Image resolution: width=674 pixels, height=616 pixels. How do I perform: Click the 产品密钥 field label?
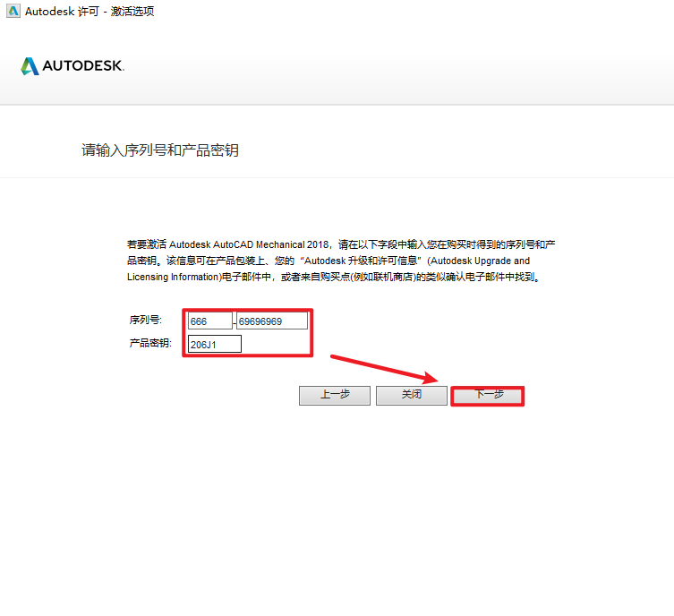[149, 345]
